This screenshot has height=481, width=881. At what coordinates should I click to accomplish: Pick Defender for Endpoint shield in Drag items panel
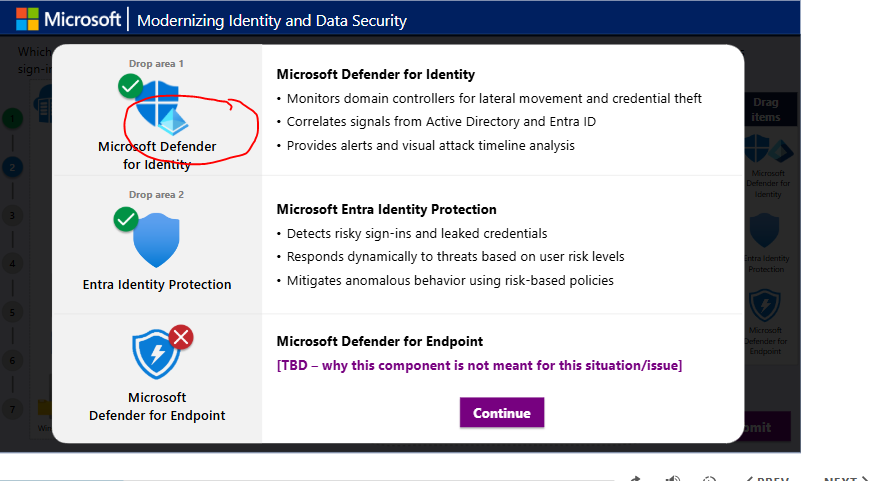click(765, 306)
